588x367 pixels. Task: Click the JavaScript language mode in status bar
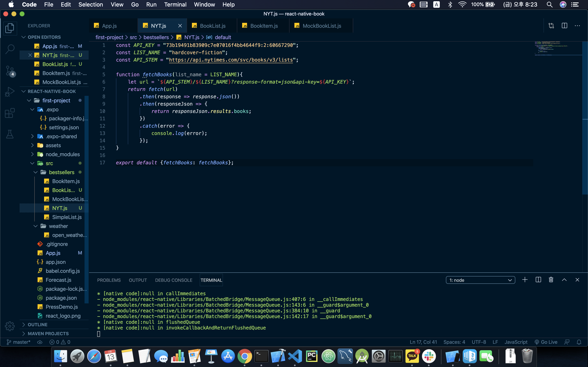coord(516,342)
